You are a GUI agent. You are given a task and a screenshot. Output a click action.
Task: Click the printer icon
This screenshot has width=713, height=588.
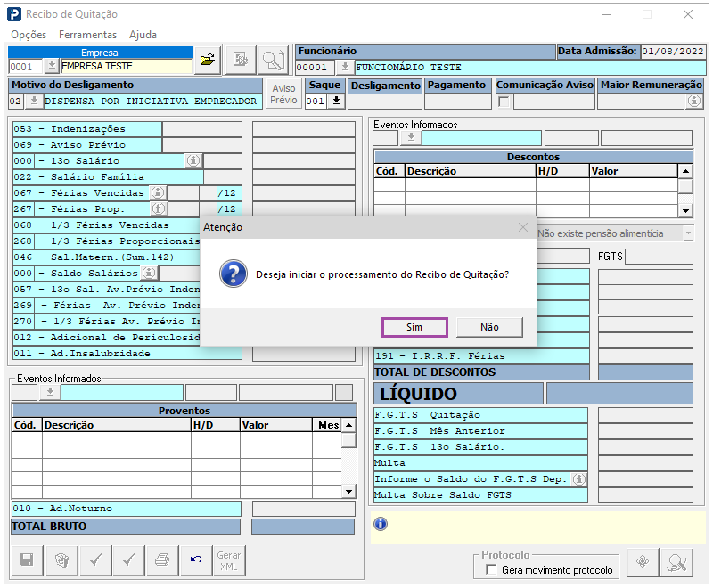(x=162, y=560)
